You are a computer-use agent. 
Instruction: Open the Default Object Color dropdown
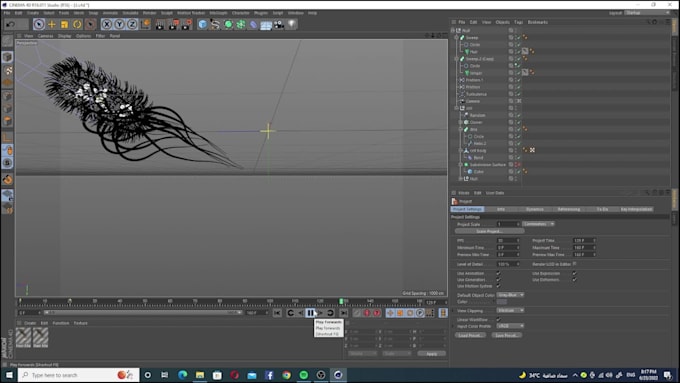pos(510,295)
